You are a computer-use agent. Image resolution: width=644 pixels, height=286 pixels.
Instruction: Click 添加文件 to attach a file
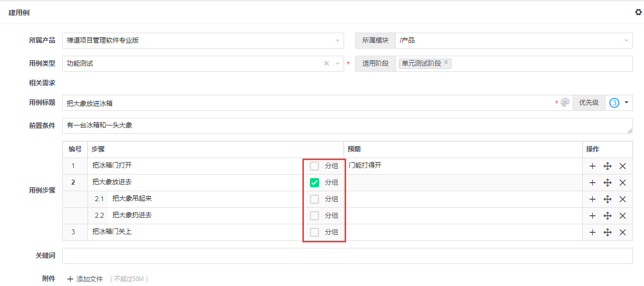[x=85, y=279]
